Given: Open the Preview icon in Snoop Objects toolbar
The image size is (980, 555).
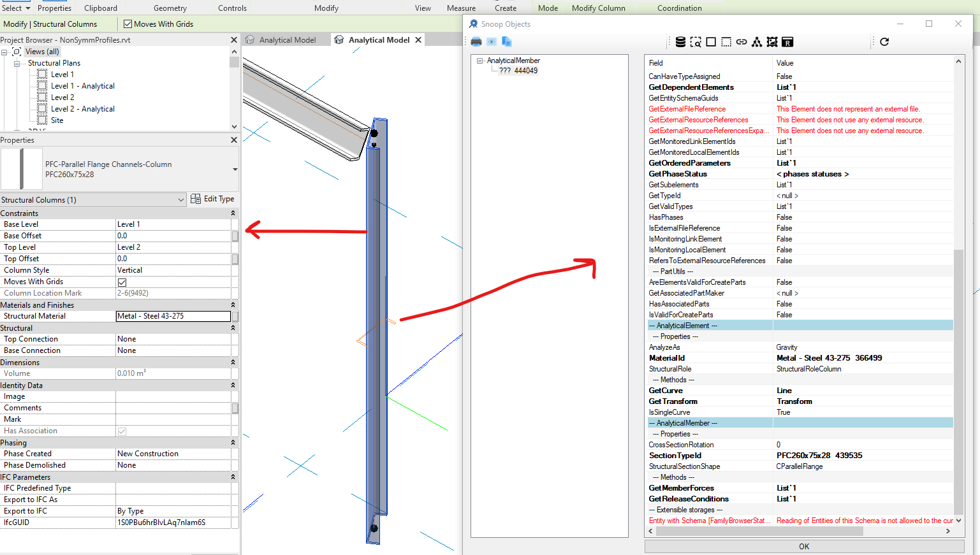Looking at the screenshot, I should (491, 41).
